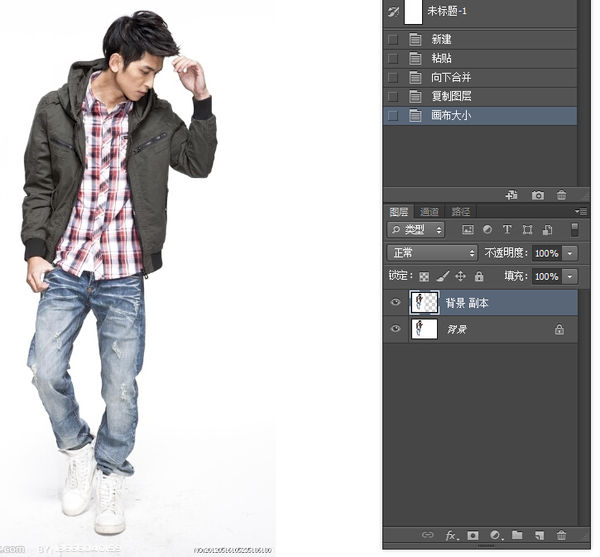Create new document from current history state
This screenshot has height=557, width=600.
click(x=512, y=195)
